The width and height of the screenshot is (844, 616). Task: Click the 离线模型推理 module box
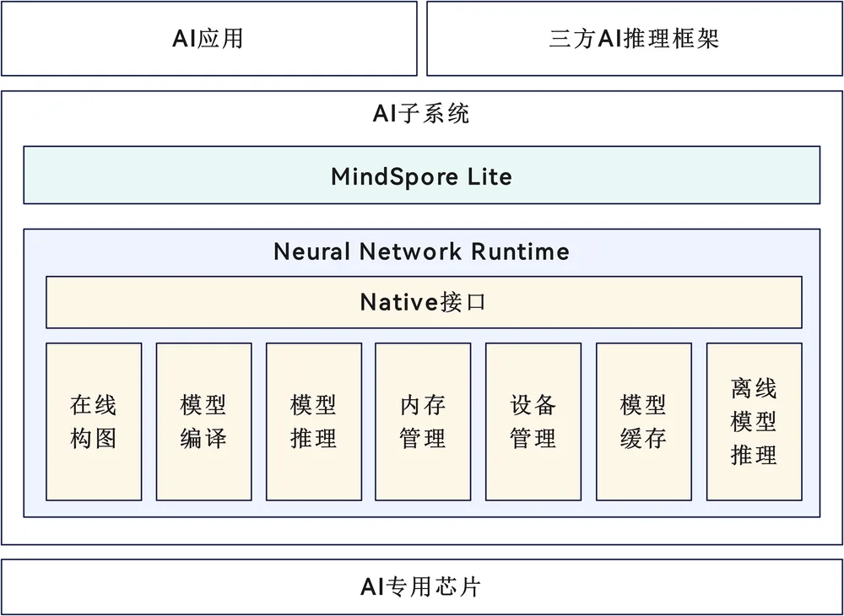754,422
